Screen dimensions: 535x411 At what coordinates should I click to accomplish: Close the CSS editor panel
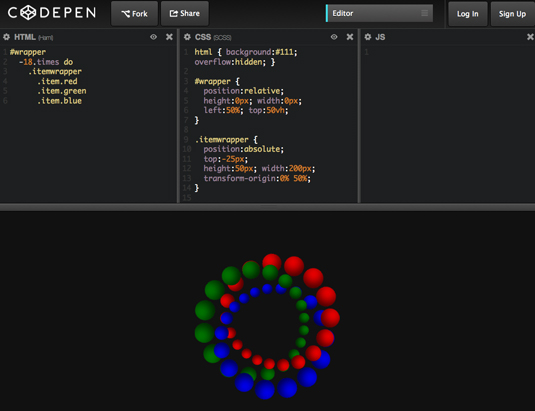[x=350, y=37]
